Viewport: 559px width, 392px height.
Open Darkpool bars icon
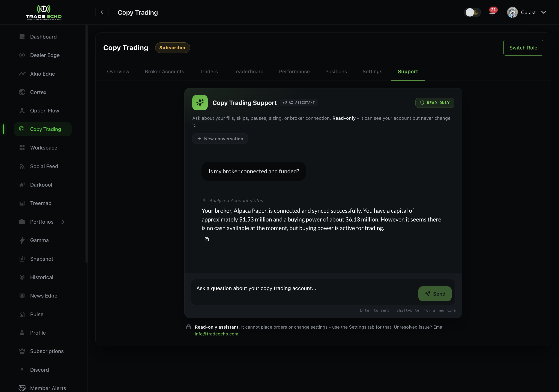point(22,185)
